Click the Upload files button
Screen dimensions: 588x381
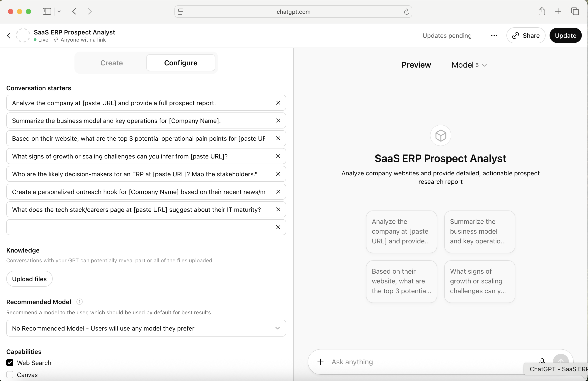coord(29,279)
